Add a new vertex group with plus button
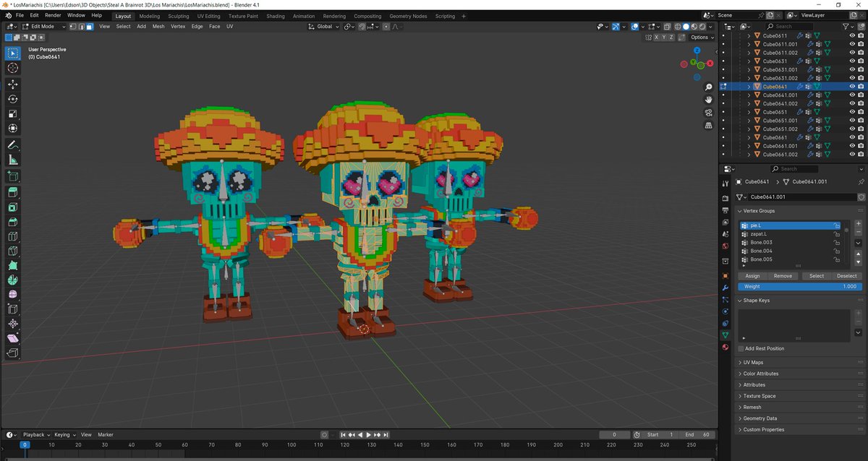 point(858,225)
